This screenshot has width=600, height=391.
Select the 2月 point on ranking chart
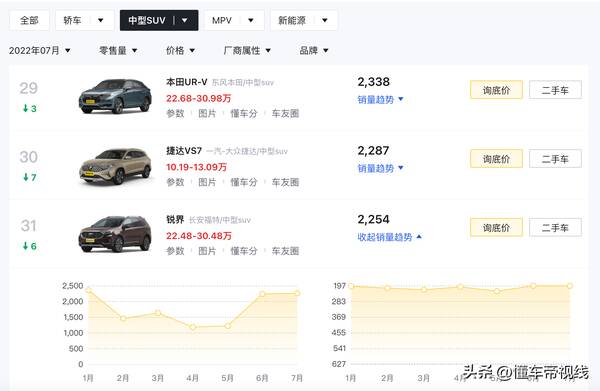(x=388, y=288)
